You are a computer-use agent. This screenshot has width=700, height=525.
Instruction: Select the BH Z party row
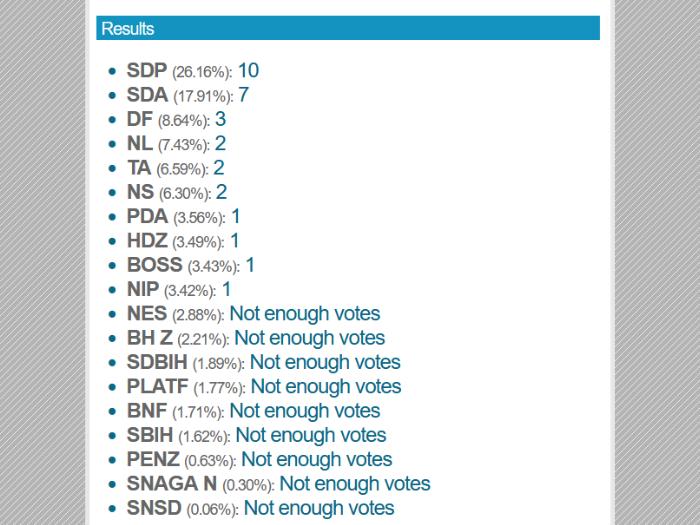click(256, 338)
